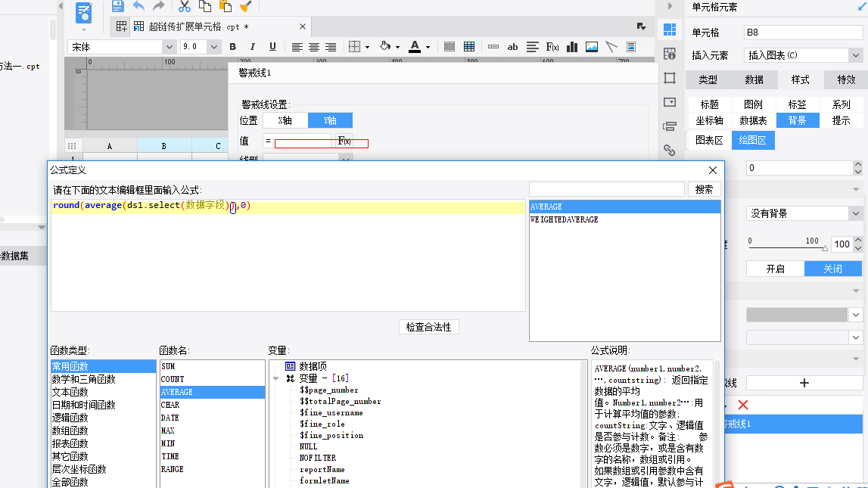Adjust the transparency slider handle

pyautogui.click(x=825, y=248)
